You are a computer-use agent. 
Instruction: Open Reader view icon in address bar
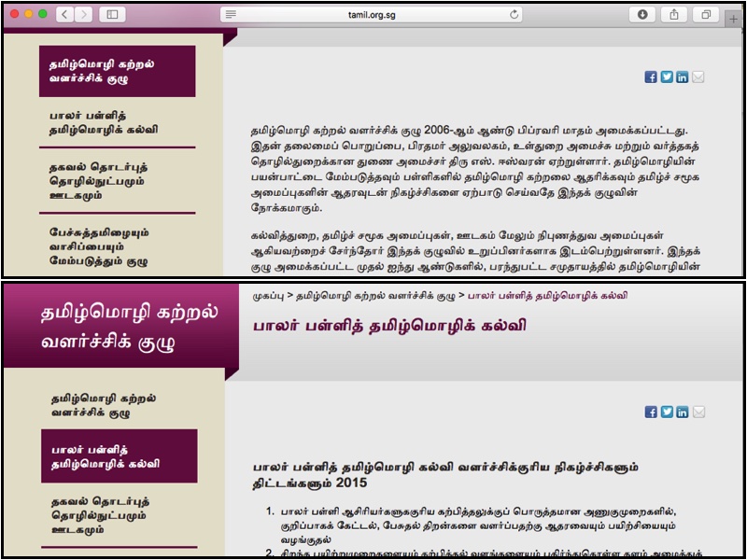(x=232, y=15)
